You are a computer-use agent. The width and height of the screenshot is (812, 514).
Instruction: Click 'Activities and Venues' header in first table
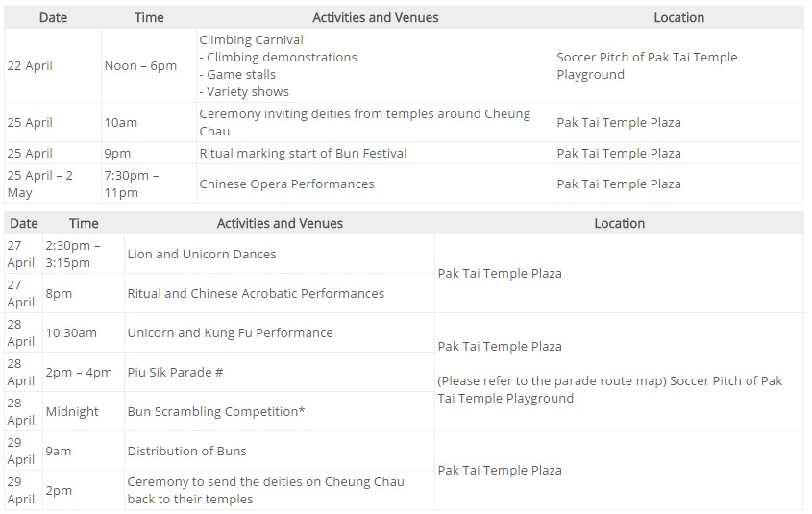[376, 17]
